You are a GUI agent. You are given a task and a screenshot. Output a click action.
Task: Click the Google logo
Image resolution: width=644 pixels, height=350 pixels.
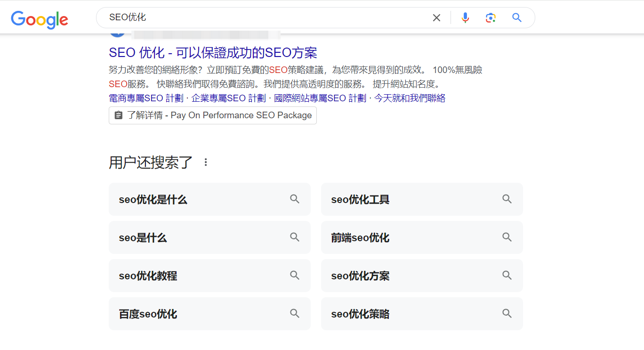tap(40, 19)
